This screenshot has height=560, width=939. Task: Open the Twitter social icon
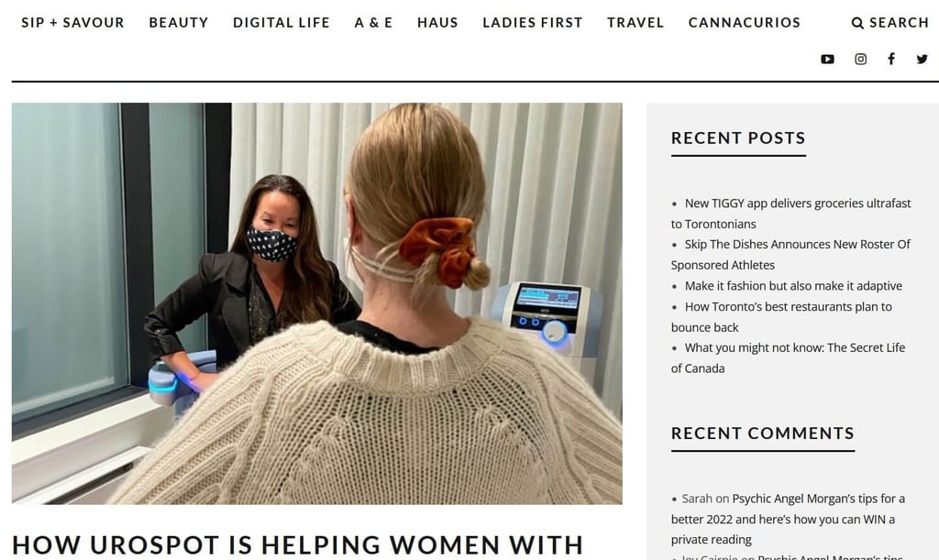922,59
